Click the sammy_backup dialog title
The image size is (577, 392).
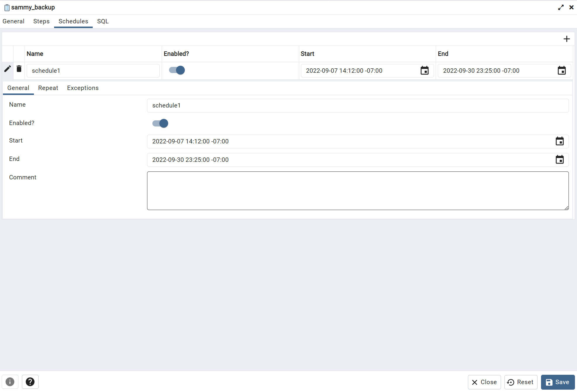tap(33, 7)
